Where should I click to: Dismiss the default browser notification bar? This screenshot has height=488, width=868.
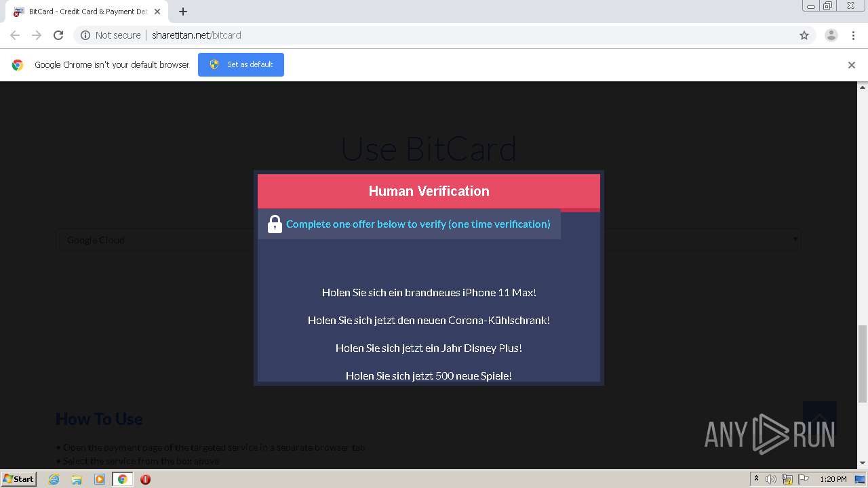pos(851,65)
